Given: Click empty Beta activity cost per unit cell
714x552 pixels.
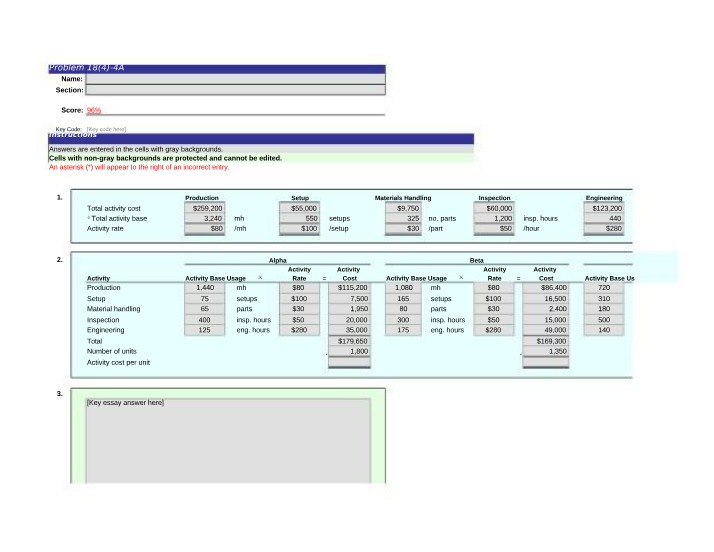Looking at the screenshot, I should tap(546, 362).
